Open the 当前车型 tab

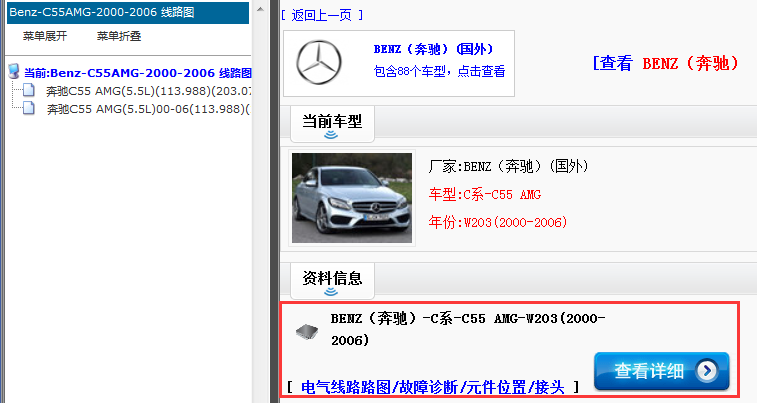(332, 125)
